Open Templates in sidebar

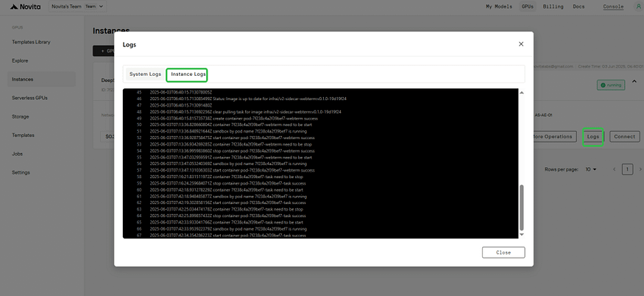tap(23, 135)
